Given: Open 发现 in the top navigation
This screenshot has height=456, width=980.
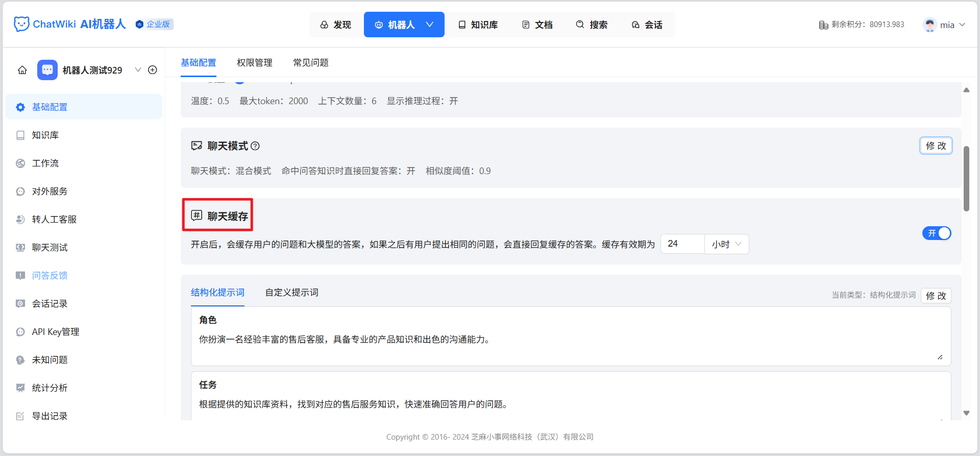Looking at the screenshot, I should coord(336,25).
